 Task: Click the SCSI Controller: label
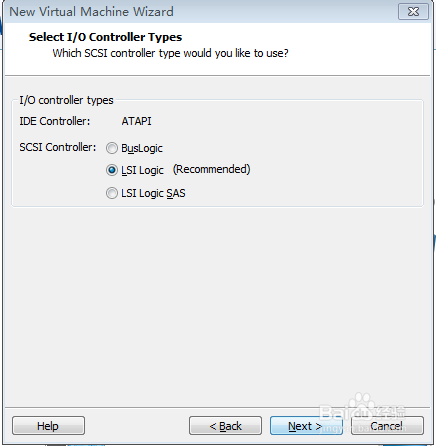point(58,147)
